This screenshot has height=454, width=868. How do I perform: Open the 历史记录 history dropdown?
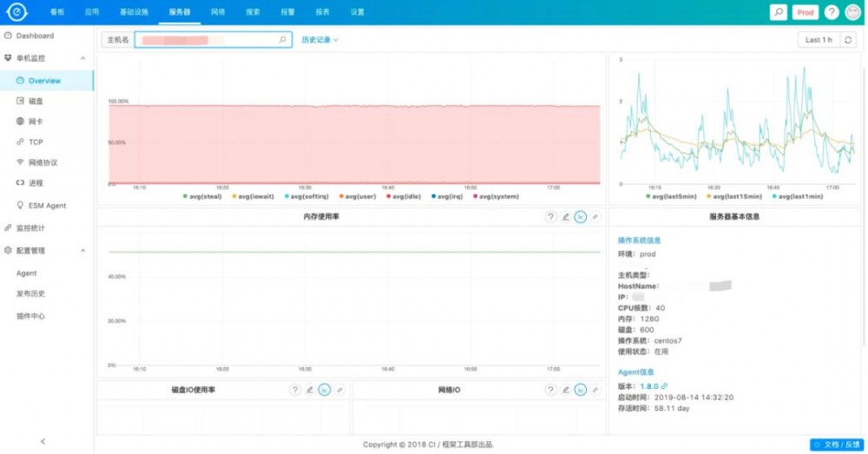coord(319,40)
